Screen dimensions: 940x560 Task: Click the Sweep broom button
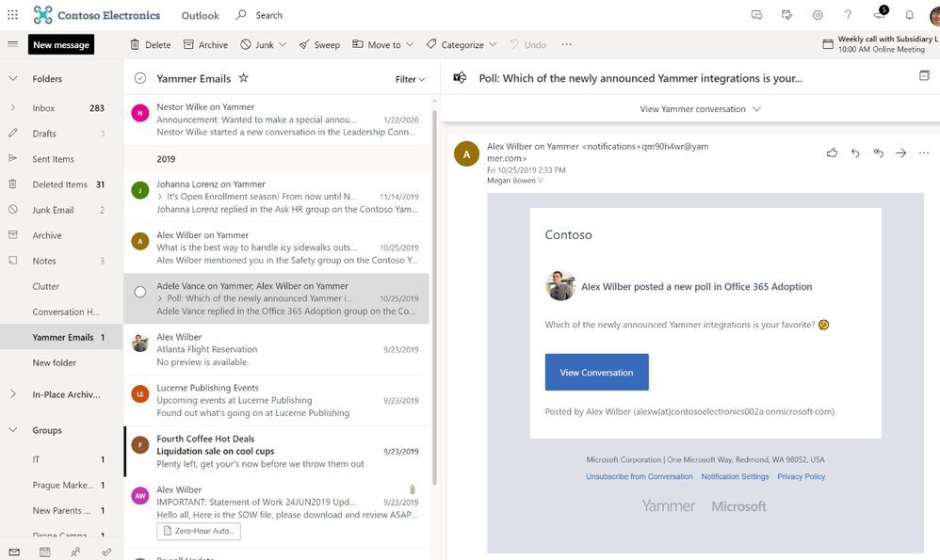click(x=319, y=44)
